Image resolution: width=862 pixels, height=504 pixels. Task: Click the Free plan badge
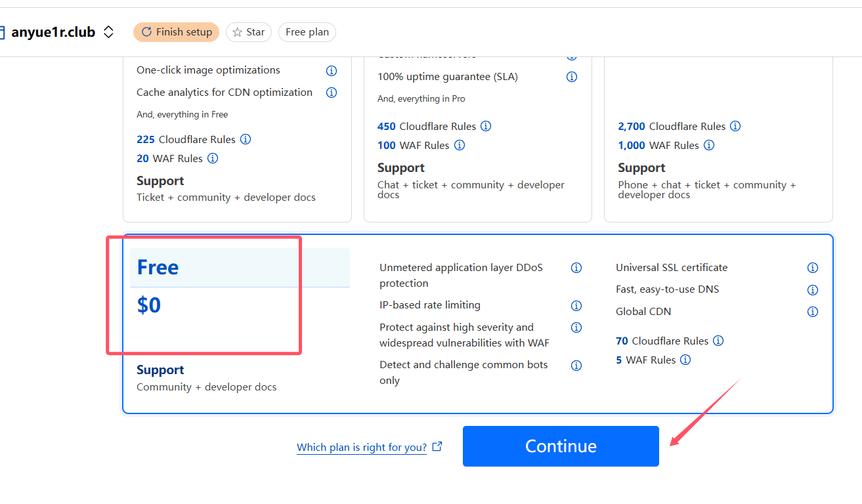(x=307, y=32)
